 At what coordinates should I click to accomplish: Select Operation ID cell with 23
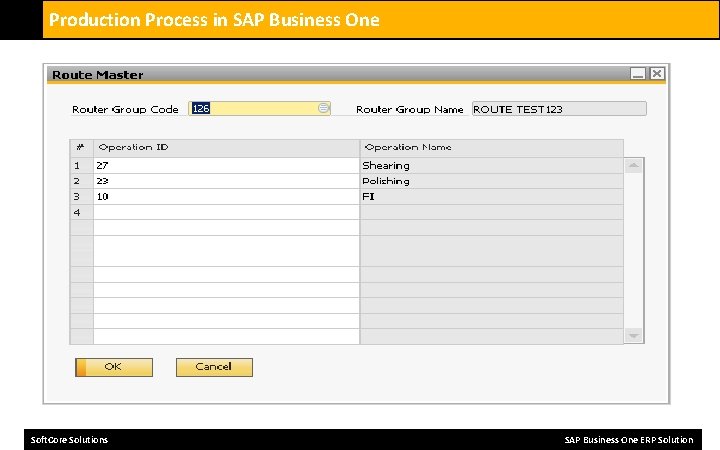pos(226,181)
